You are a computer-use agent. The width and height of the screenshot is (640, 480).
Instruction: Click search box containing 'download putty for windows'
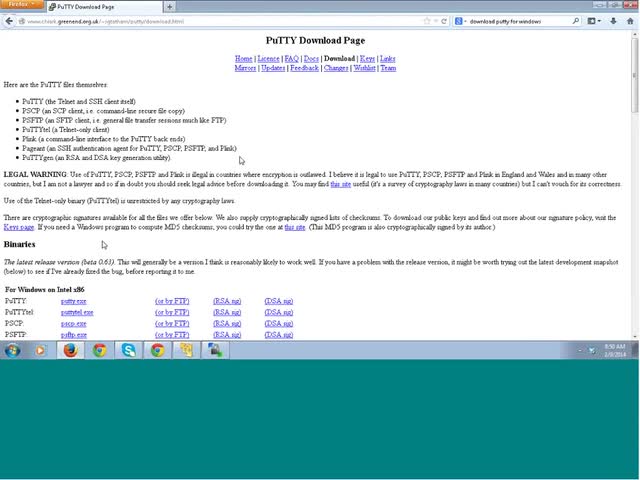coord(518,21)
